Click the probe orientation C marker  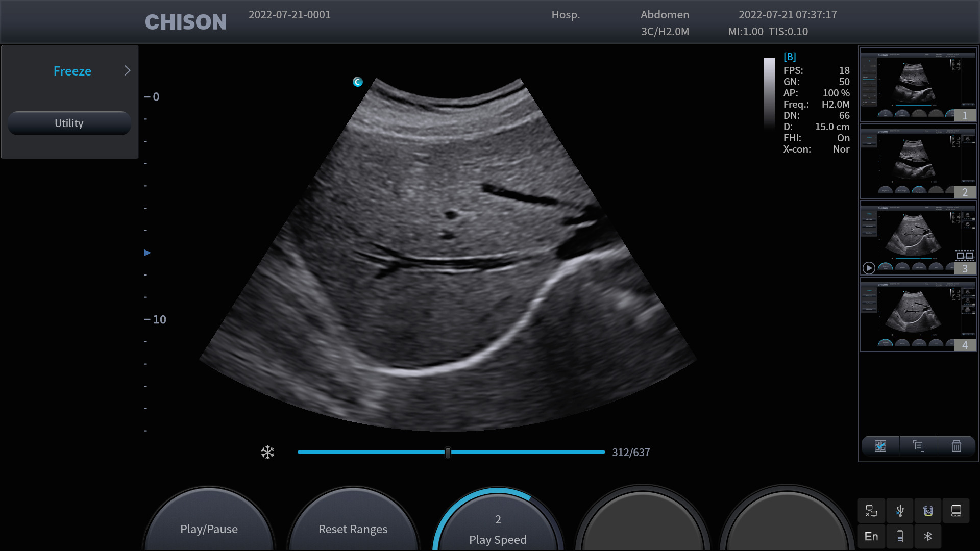click(358, 82)
